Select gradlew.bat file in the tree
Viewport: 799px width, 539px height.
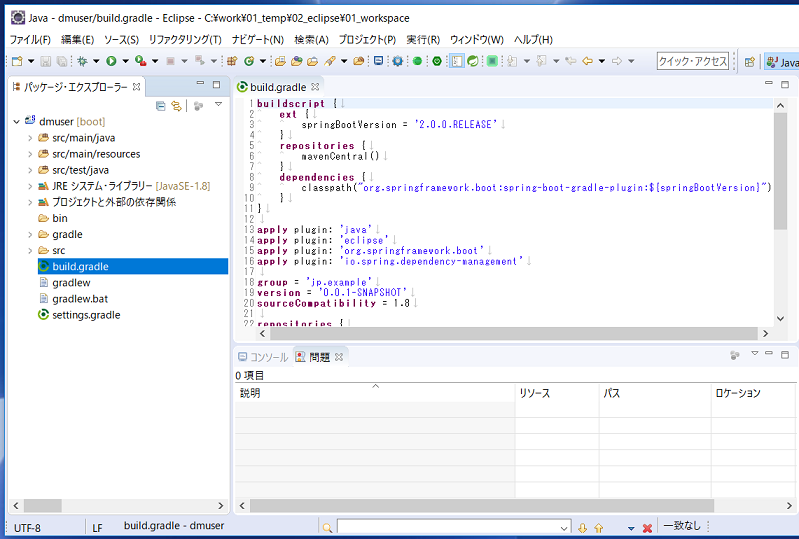click(80, 299)
